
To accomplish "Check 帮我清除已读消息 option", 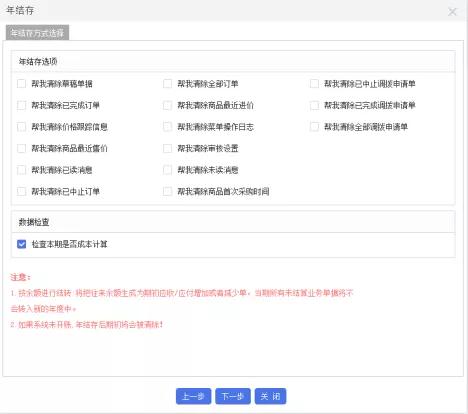I will click(21, 170).
